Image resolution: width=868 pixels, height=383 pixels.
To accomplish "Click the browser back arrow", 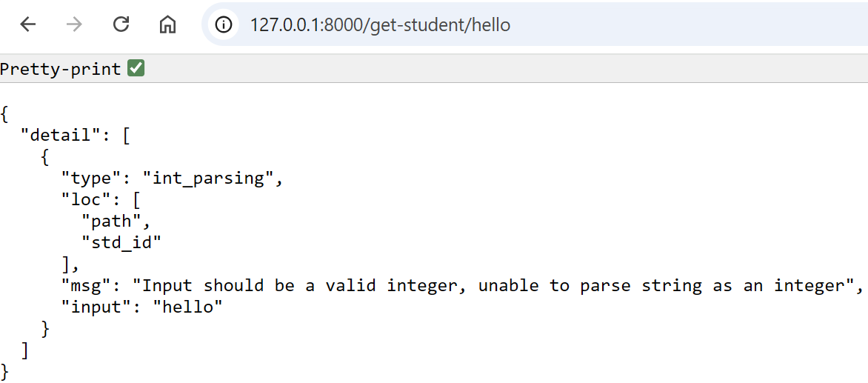I will [x=28, y=24].
